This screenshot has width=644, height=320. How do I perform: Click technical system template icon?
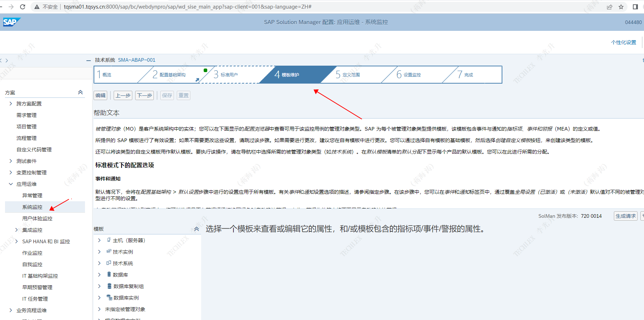click(x=109, y=263)
